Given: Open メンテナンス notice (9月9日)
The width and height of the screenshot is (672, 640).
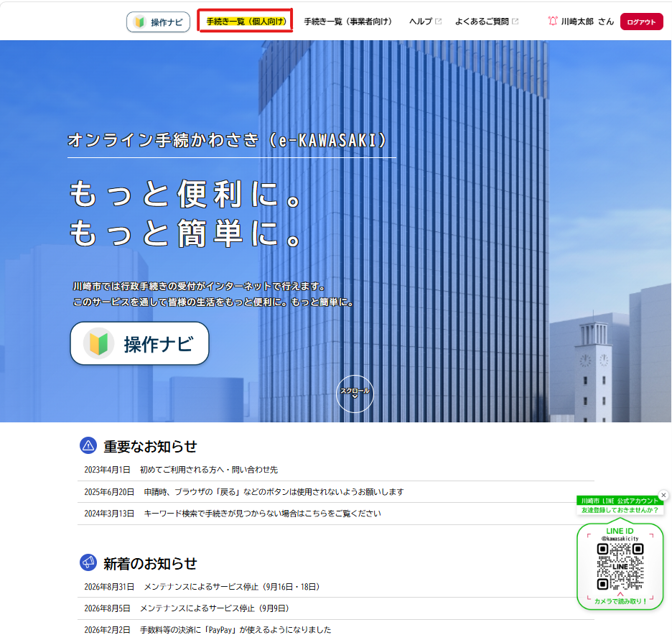Looking at the screenshot, I should [214, 608].
